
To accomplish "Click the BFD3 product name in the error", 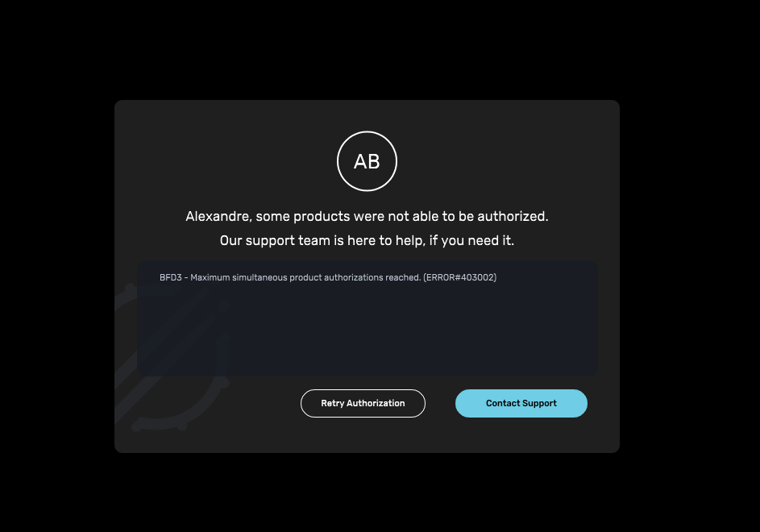I will pos(171,277).
